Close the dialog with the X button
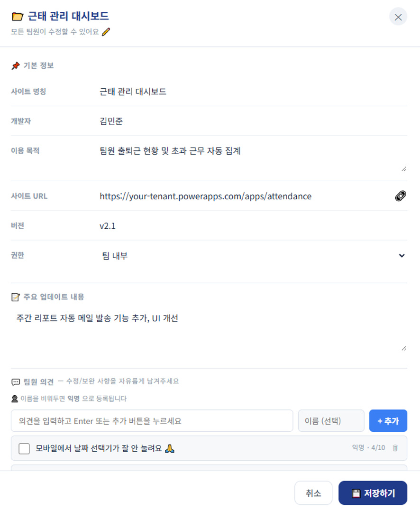Image resolution: width=420 pixels, height=511 pixels. coord(398,17)
